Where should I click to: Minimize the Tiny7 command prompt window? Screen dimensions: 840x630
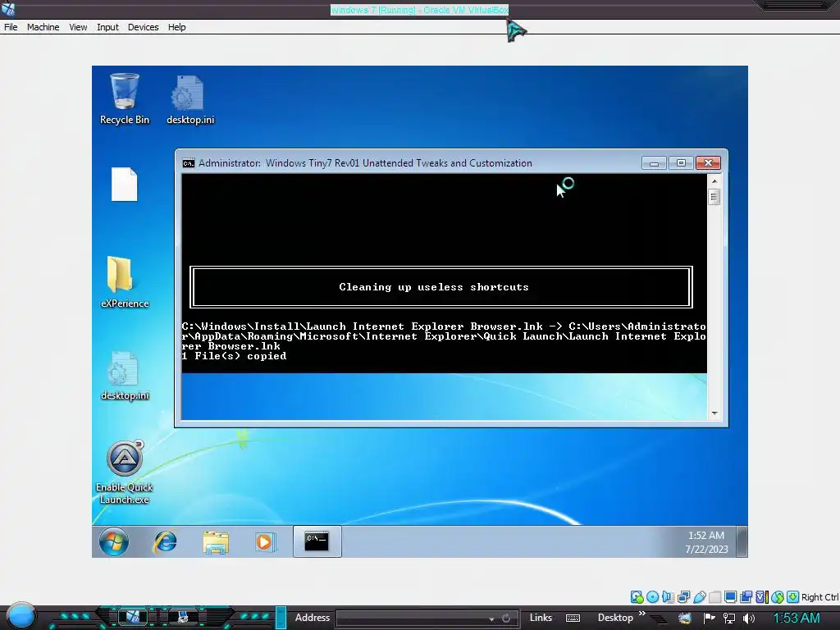coord(654,163)
